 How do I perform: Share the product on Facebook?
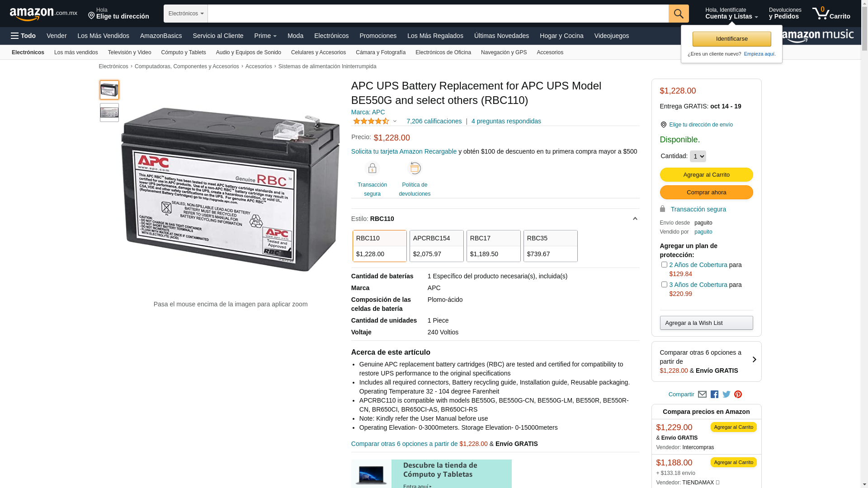coord(714,394)
